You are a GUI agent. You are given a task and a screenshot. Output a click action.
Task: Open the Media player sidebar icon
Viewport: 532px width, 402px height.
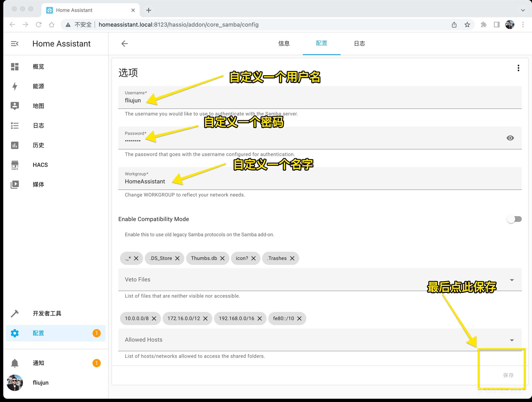point(15,185)
